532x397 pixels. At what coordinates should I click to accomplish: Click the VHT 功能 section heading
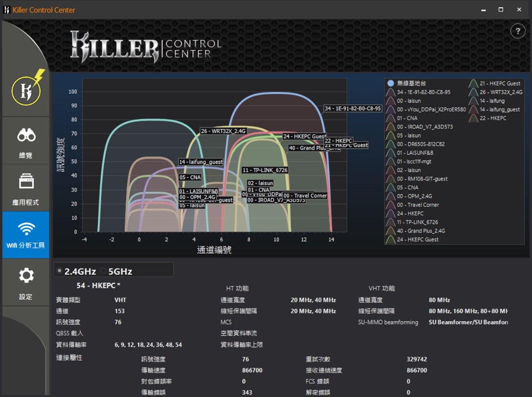point(382,288)
